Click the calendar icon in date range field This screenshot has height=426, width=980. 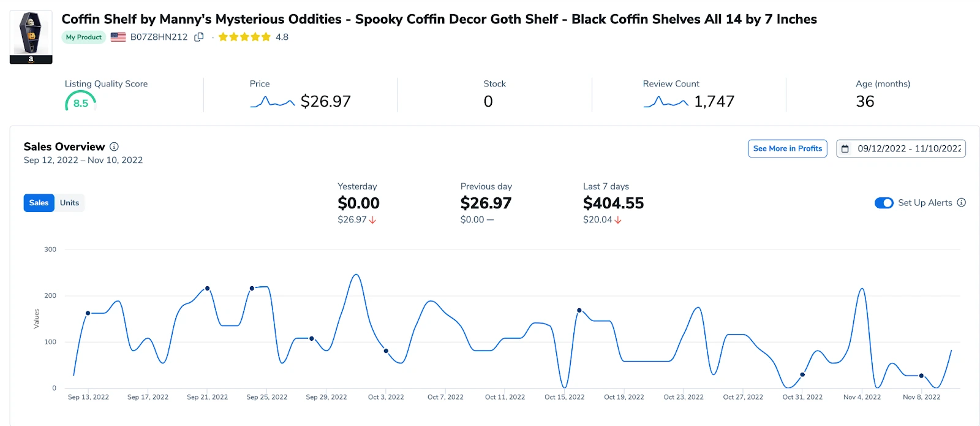[845, 149]
